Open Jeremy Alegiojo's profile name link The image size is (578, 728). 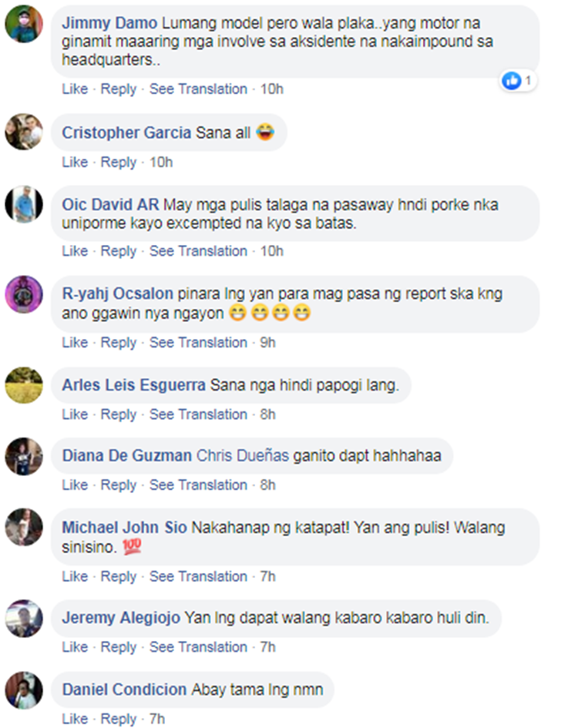coord(121,618)
